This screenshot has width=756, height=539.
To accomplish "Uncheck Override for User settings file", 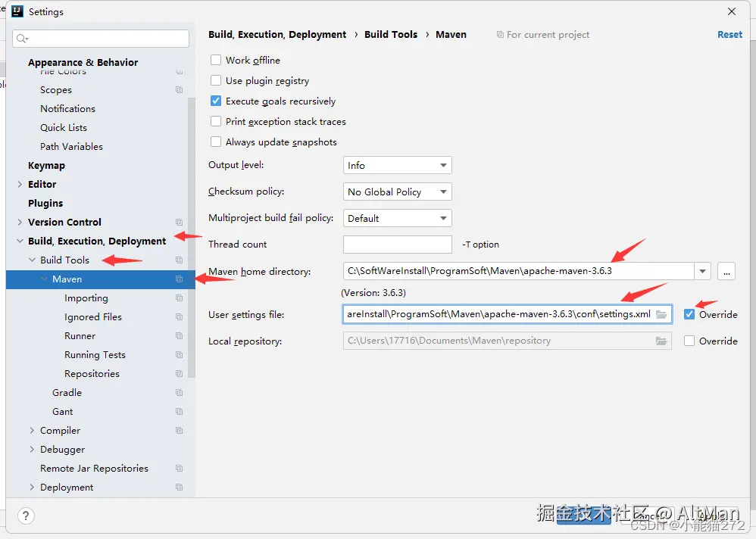I will coord(689,314).
